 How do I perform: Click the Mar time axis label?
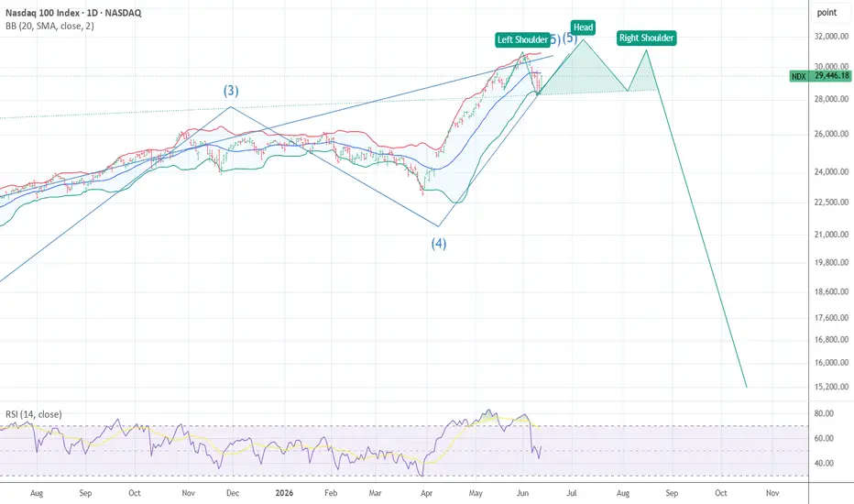pyautogui.click(x=376, y=493)
